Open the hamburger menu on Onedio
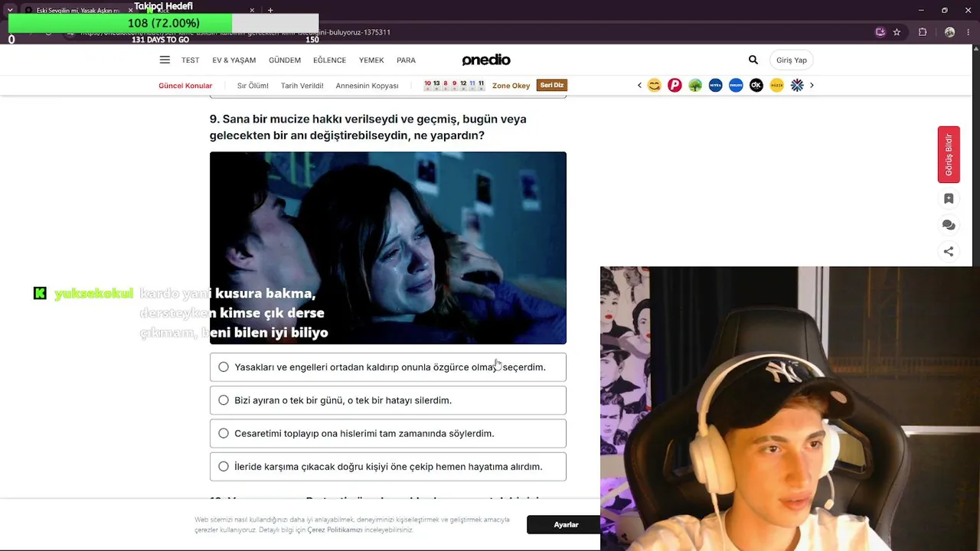 tap(165, 60)
